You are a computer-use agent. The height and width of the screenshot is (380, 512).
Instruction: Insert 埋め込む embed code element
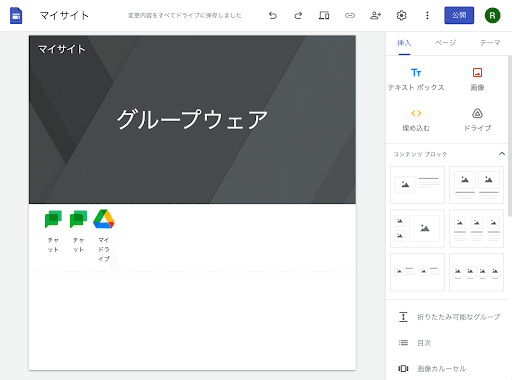[416, 120]
